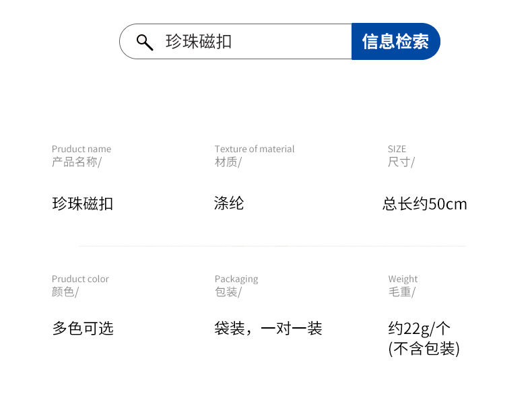Click the note (不含包装)
Viewport: 532px width, 402px height.
tap(424, 348)
